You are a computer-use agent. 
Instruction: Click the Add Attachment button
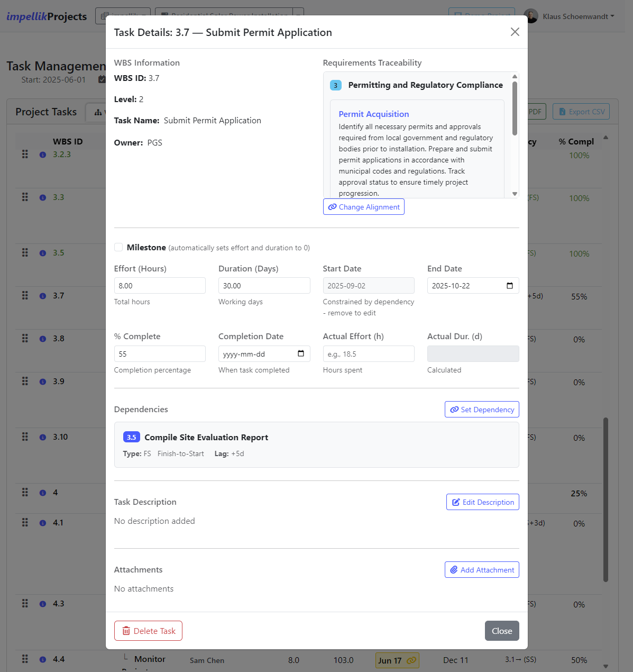click(x=482, y=570)
